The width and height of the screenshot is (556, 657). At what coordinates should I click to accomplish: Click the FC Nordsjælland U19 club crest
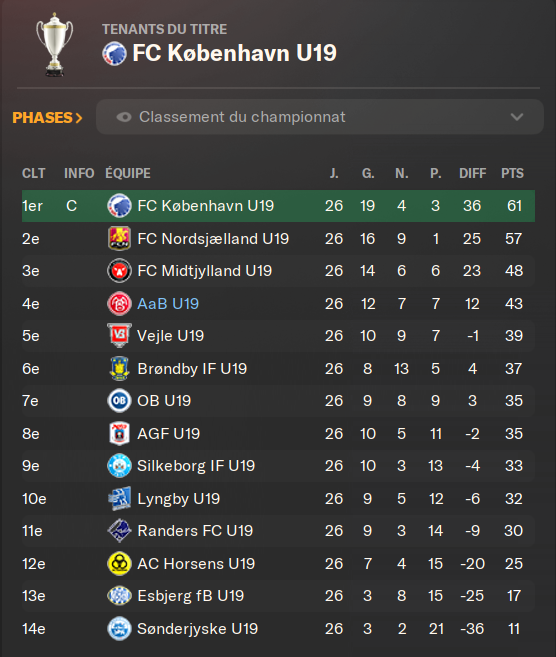pos(119,238)
